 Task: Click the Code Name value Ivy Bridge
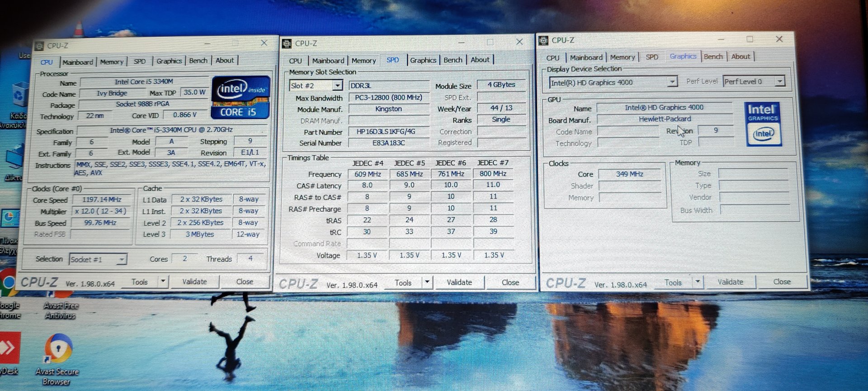112,93
